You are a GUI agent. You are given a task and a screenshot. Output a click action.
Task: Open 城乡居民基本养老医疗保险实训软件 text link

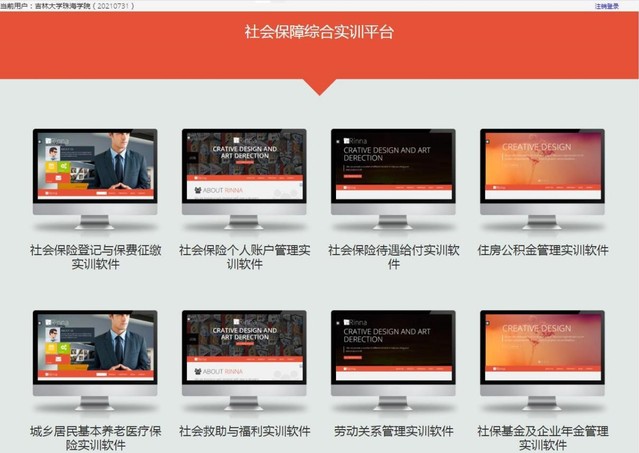tap(95, 438)
